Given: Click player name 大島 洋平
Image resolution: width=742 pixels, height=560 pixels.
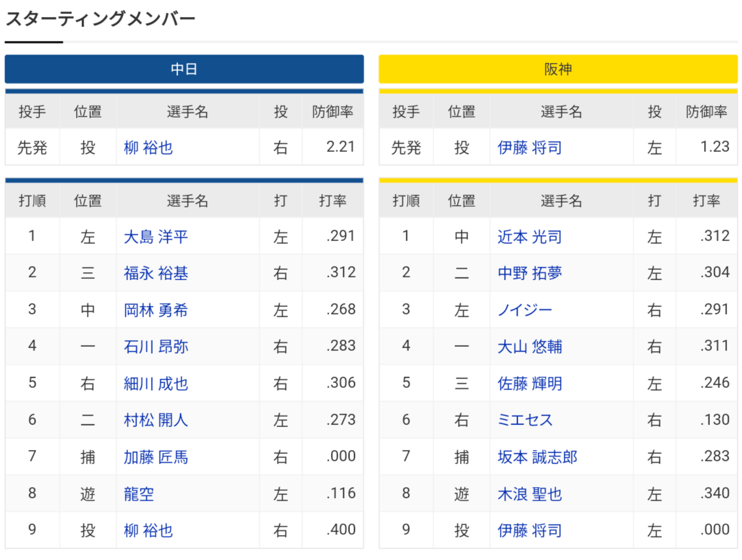Looking at the screenshot, I should tap(156, 237).
